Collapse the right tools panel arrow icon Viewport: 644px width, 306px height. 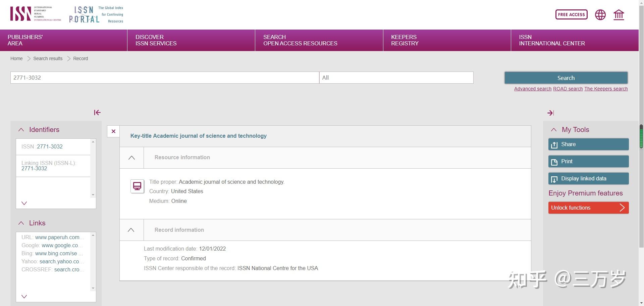[x=550, y=113]
